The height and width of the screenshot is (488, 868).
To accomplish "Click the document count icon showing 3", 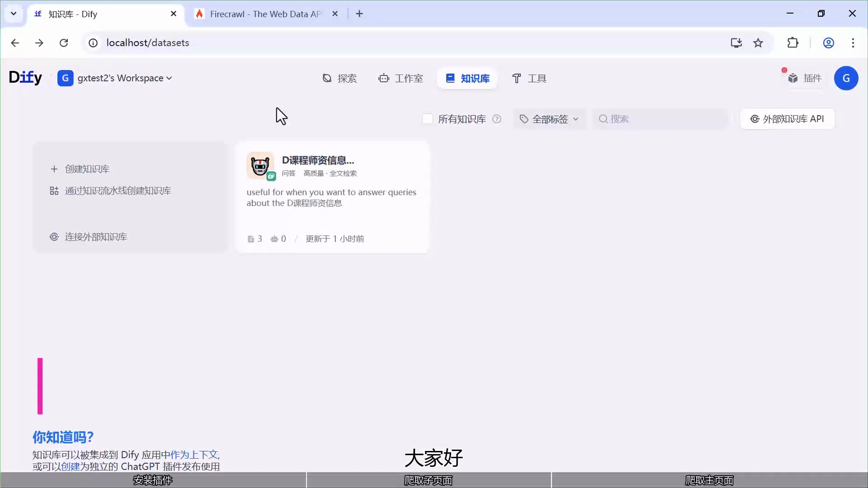I will [251, 239].
